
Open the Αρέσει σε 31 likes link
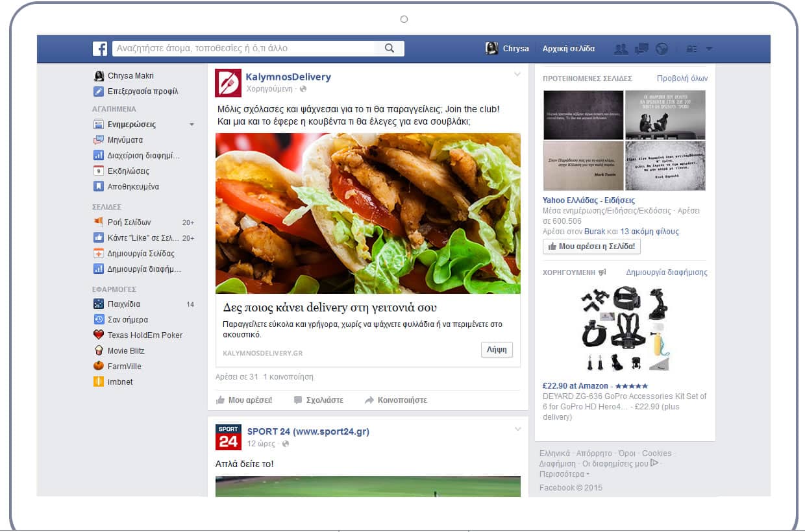[237, 377]
